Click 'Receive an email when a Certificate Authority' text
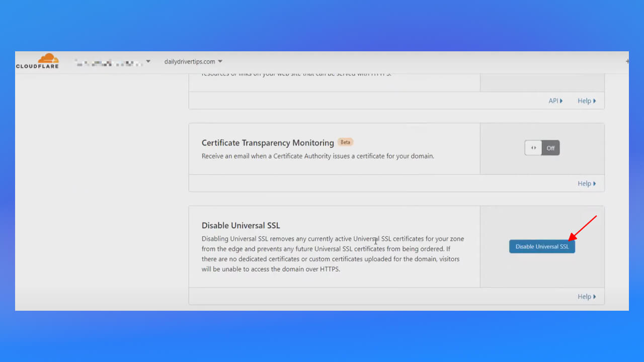This screenshot has width=644, height=362. [317, 156]
